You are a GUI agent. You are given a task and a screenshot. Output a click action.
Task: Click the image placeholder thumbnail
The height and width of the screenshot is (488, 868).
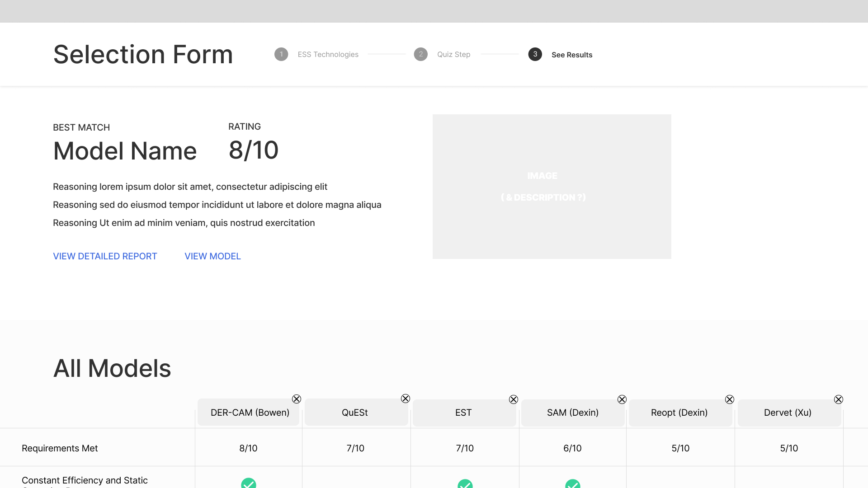click(552, 187)
